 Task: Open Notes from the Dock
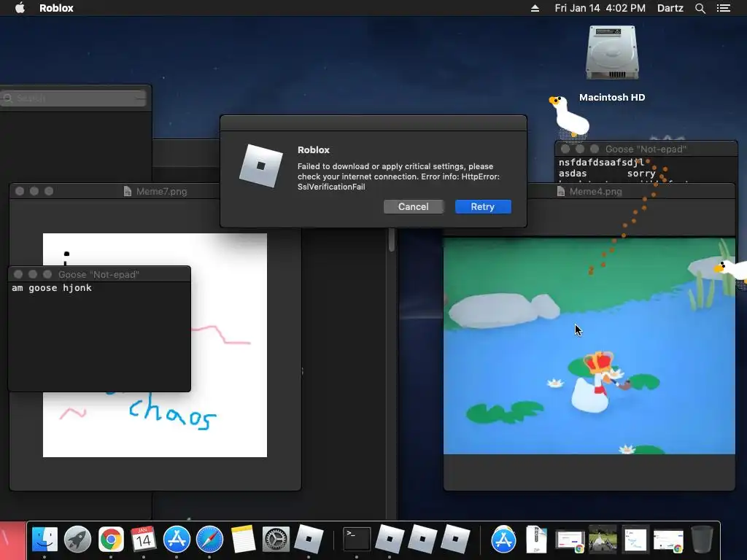coord(243,540)
